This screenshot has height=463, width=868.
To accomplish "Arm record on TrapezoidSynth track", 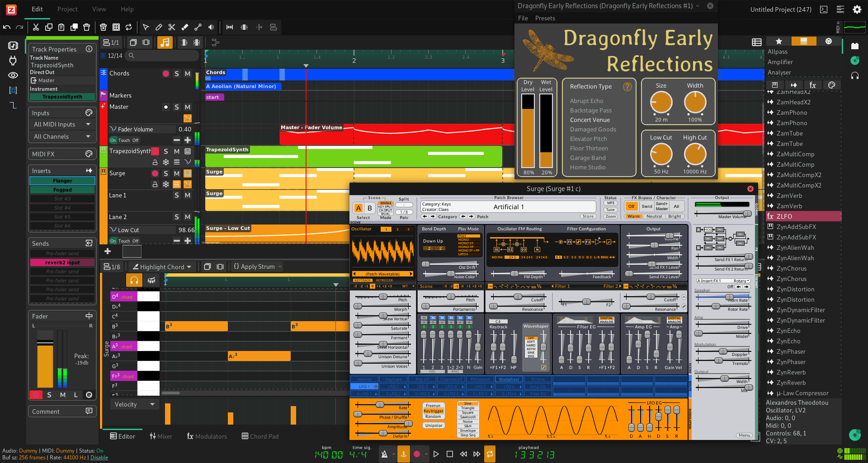I will click(x=155, y=151).
